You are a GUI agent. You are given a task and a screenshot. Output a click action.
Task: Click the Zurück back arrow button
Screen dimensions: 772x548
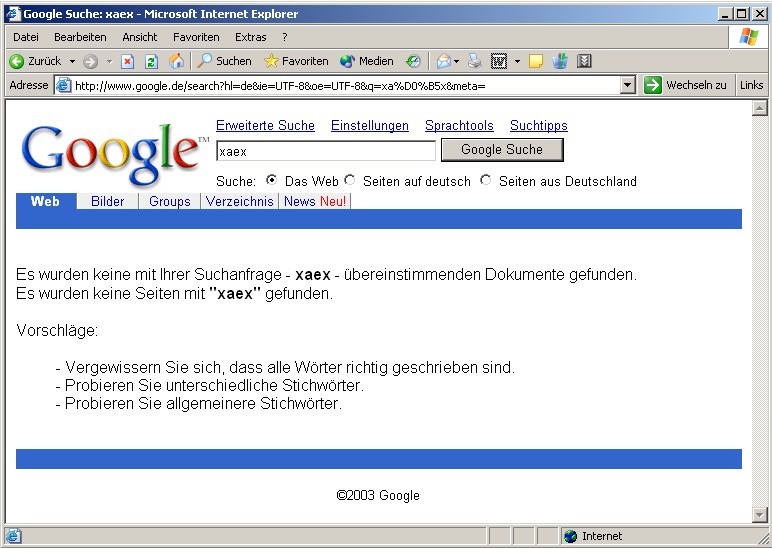point(34,61)
